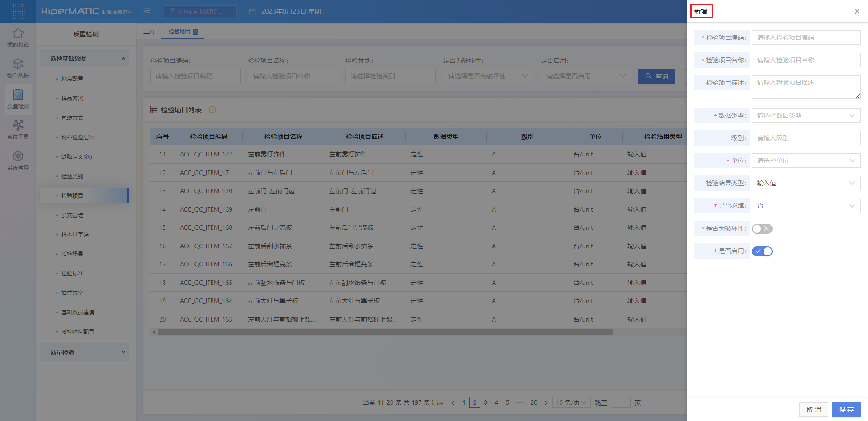Go to next page arrow
Image resolution: width=868 pixels, height=421 pixels.
tap(546, 402)
